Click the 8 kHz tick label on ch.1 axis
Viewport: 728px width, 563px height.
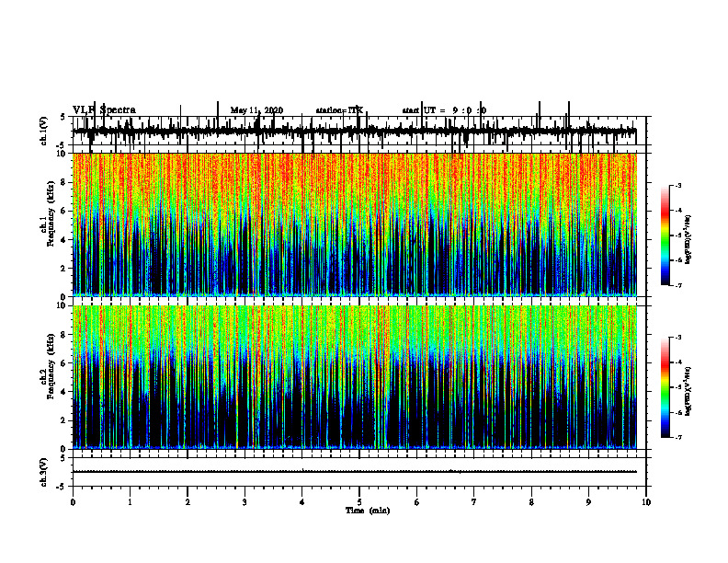[x=63, y=182]
